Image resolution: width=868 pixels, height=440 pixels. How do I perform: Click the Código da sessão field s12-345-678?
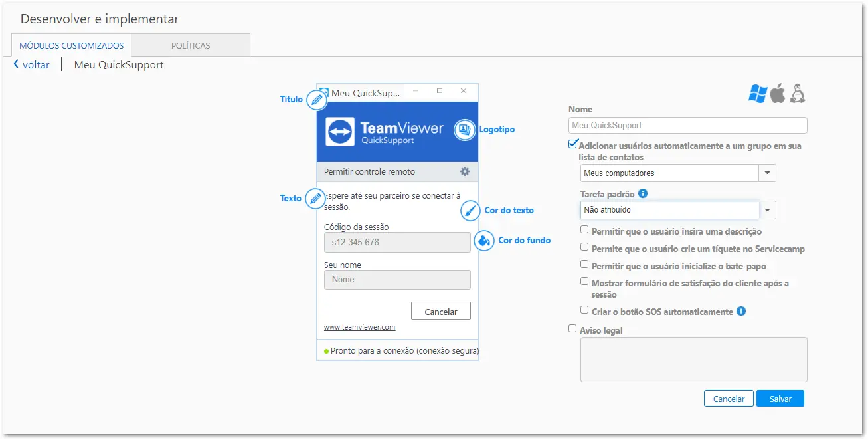coord(397,242)
